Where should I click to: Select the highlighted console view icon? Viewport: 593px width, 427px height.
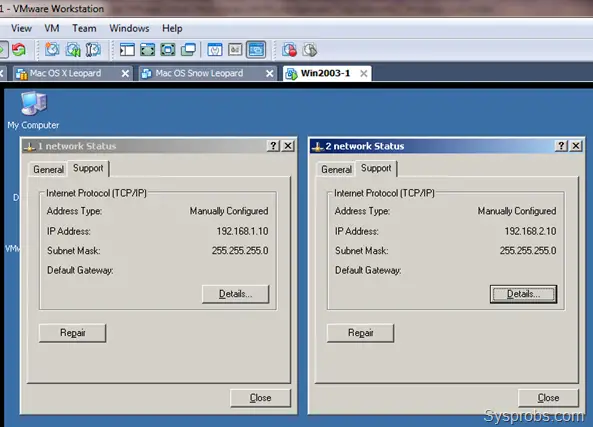pos(256,50)
